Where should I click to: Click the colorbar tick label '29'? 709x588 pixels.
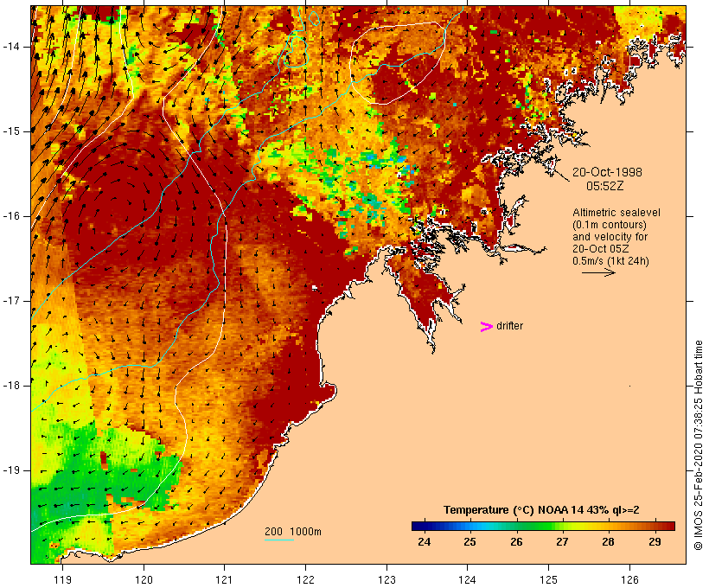pos(655,541)
